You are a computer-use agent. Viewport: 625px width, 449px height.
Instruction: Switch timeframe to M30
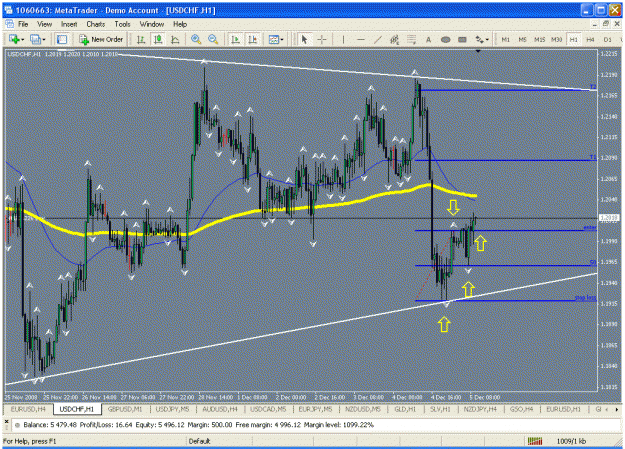point(556,39)
